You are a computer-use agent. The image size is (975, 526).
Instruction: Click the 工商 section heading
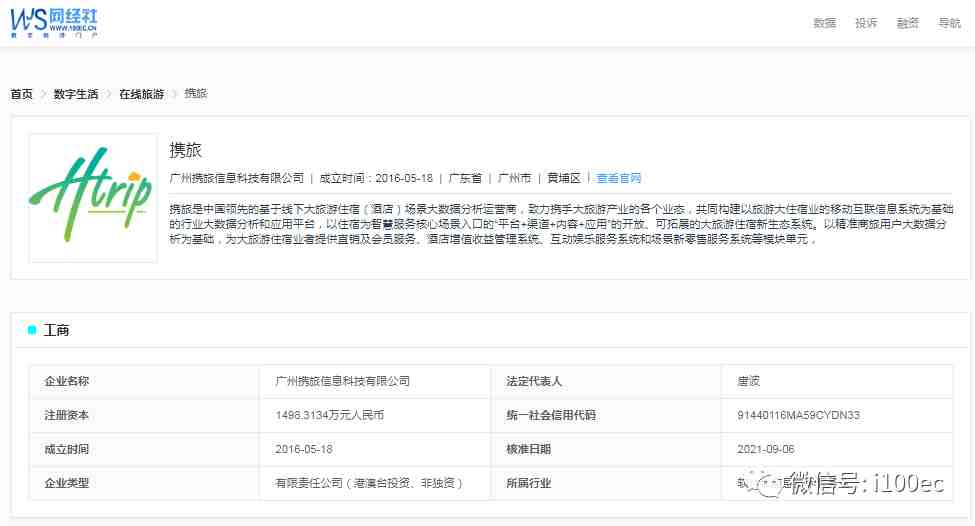56,330
